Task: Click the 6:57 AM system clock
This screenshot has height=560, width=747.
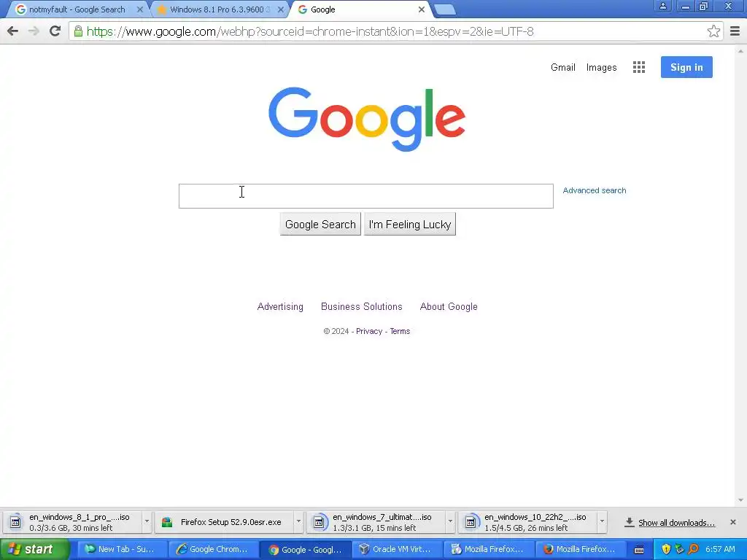Action: (x=720, y=550)
